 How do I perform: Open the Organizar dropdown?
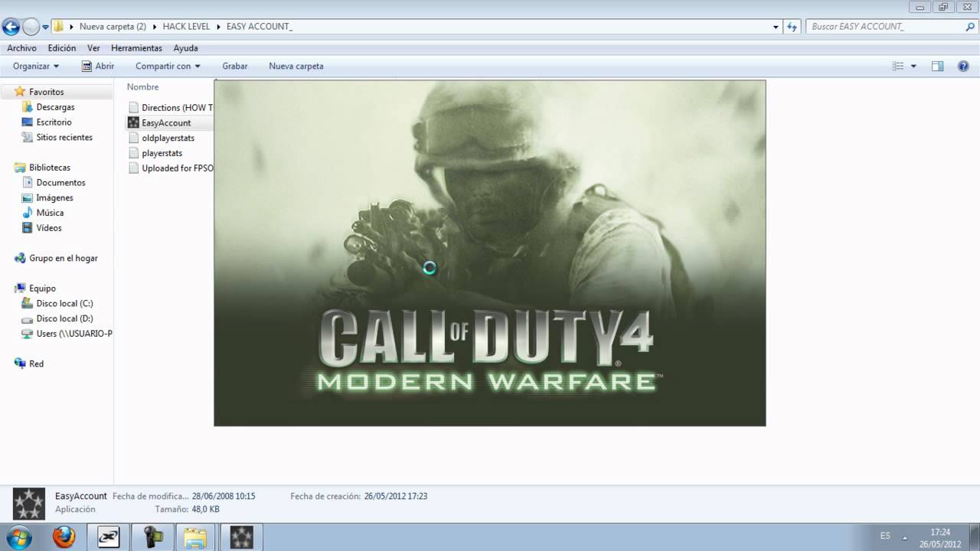click(x=36, y=67)
